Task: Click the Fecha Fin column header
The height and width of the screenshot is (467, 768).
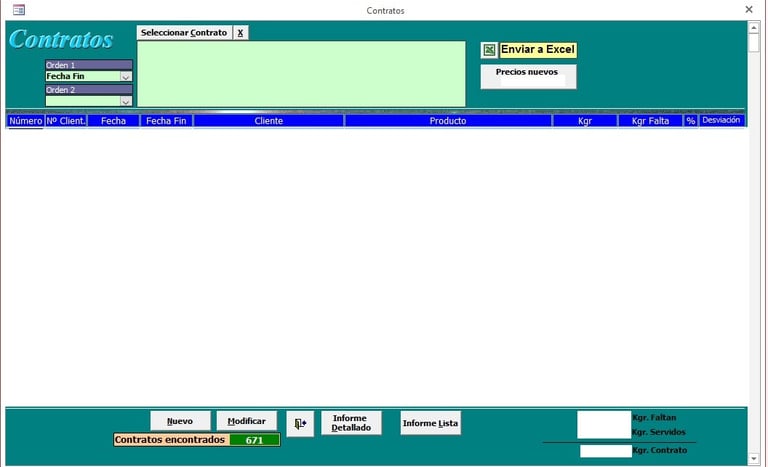Action: 167,121
